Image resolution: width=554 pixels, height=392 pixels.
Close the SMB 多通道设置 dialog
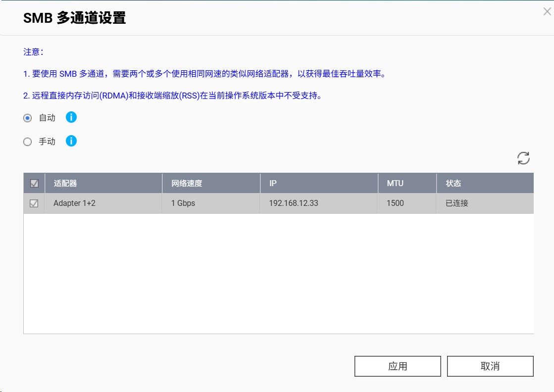[547, 12]
